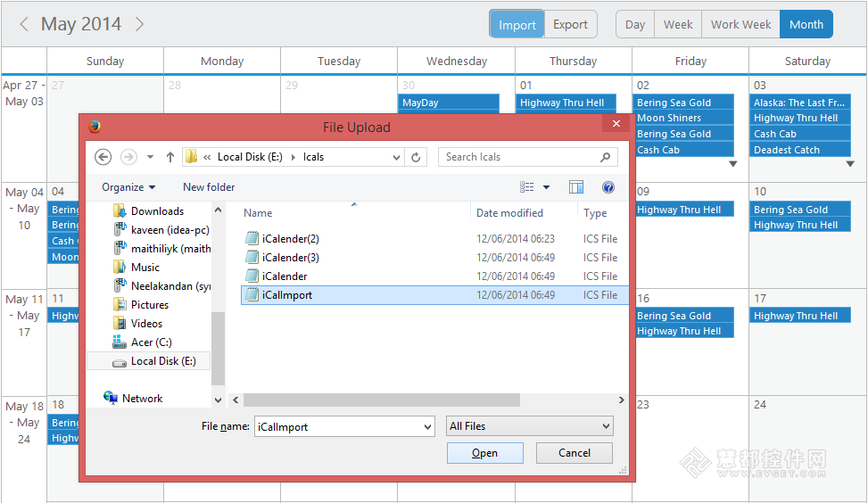The image size is (868, 503).
Task: Open Highway Thru Hell event on 01
Action: point(566,103)
